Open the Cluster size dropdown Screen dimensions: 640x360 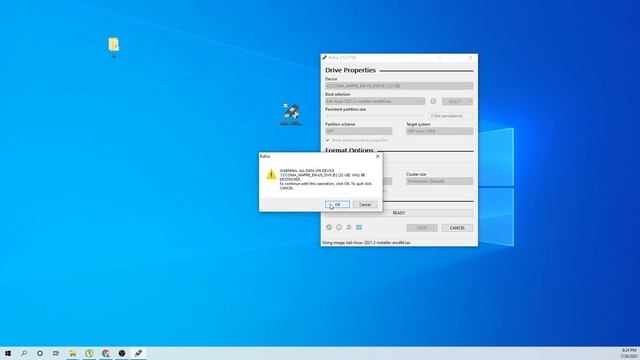pos(440,181)
